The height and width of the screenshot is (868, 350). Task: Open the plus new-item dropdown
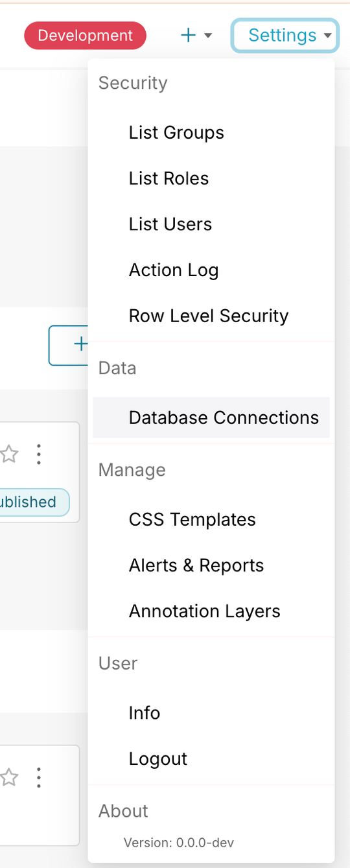click(196, 36)
